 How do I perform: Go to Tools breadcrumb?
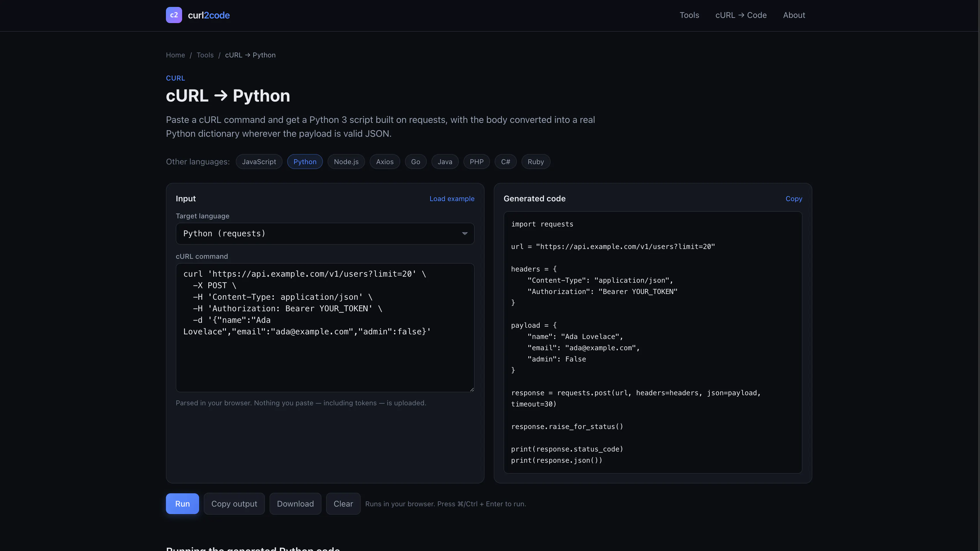coord(205,55)
